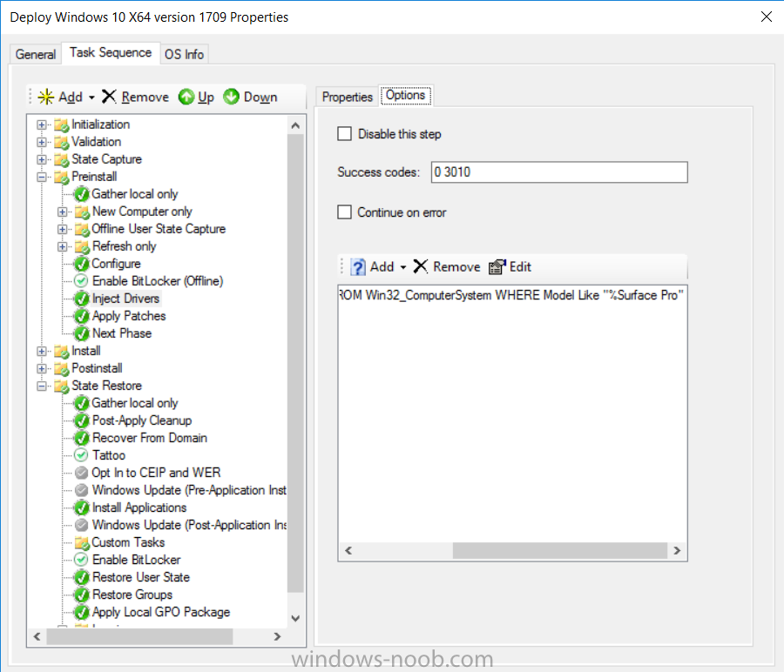Click the Add star icon in task toolbar
The image size is (784, 672).
(46, 97)
